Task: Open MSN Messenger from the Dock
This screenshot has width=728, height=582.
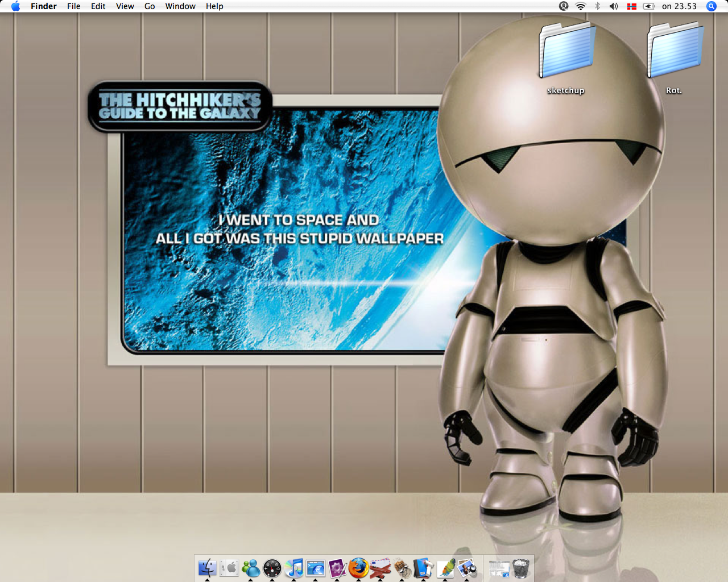Action: (x=251, y=568)
